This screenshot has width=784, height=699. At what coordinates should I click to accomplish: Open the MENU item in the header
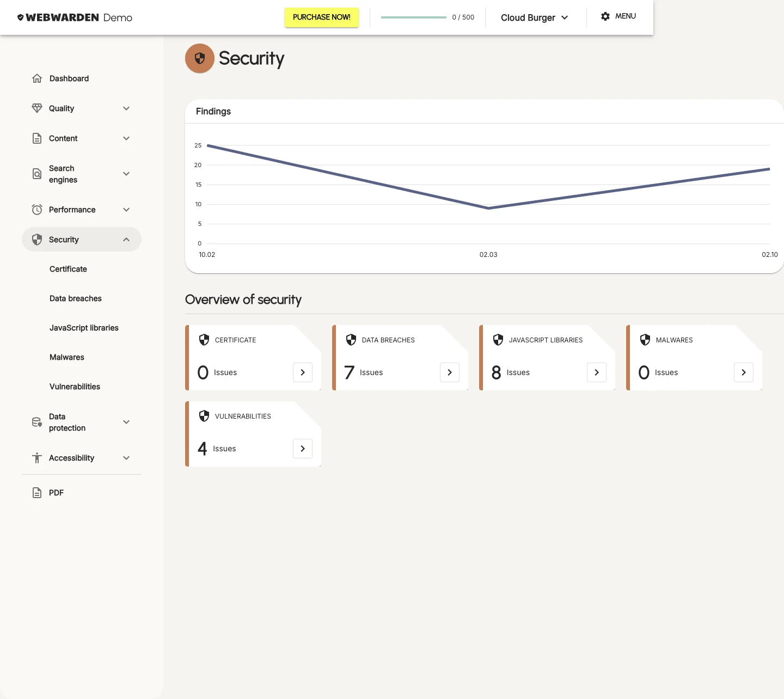626,16
